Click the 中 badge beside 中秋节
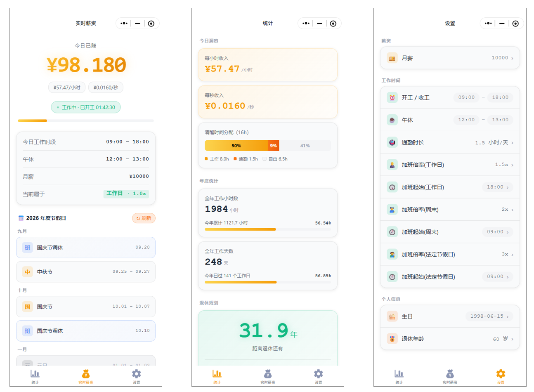534x392 pixels. tap(27, 272)
